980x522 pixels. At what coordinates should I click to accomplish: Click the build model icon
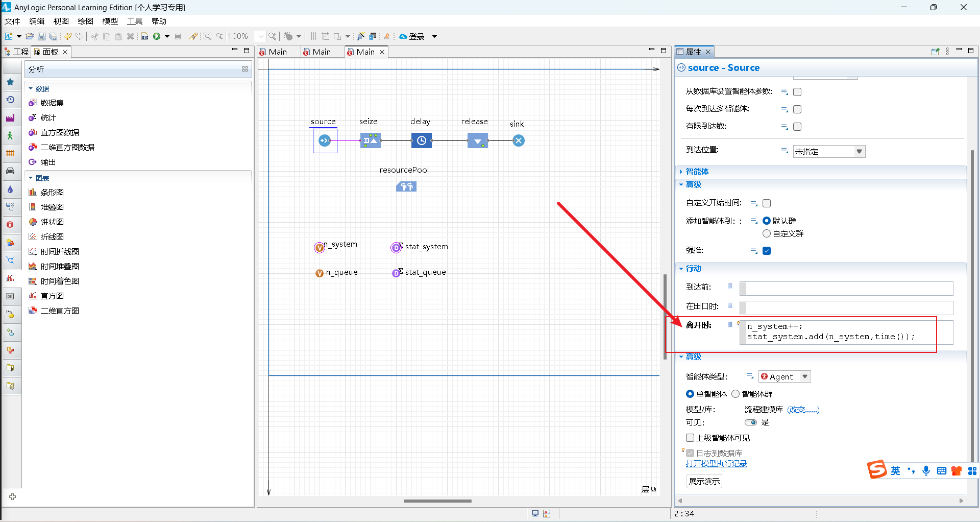click(x=144, y=36)
